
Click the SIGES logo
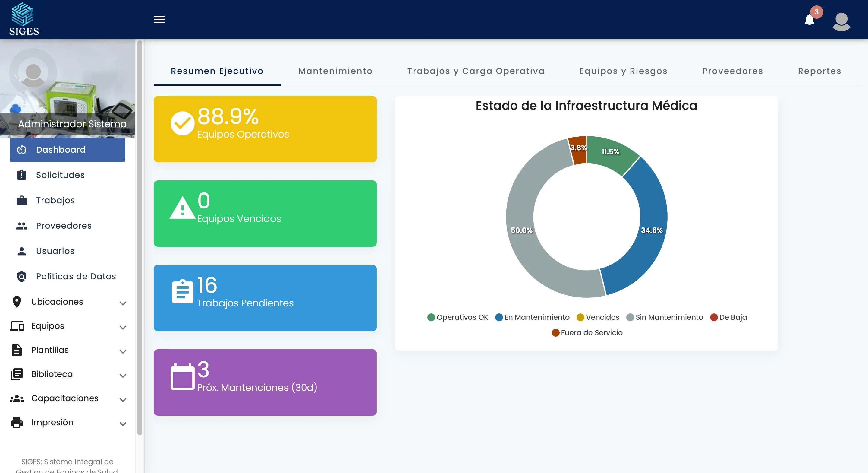pyautogui.click(x=24, y=19)
